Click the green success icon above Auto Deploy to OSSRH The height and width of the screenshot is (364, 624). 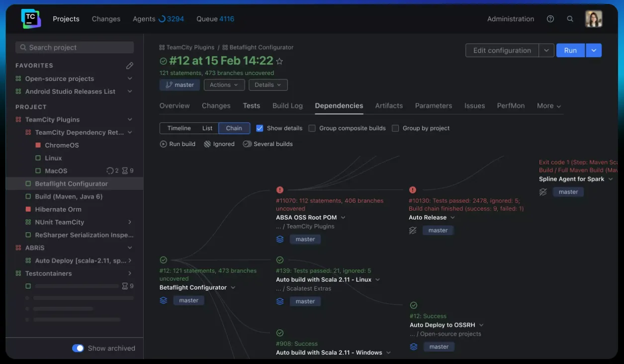click(414, 305)
